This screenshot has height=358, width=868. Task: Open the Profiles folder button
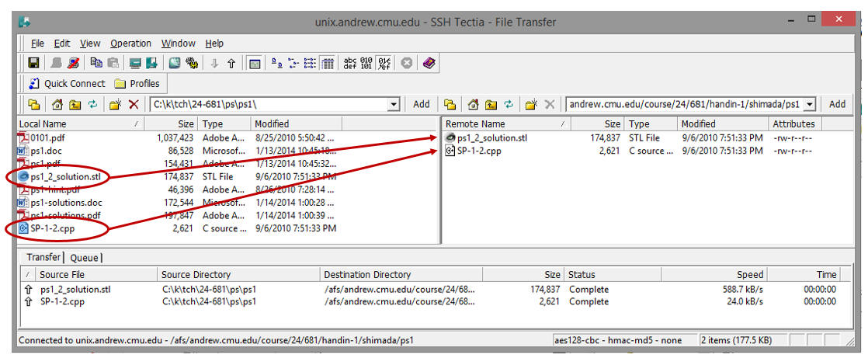(x=137, y=84)
